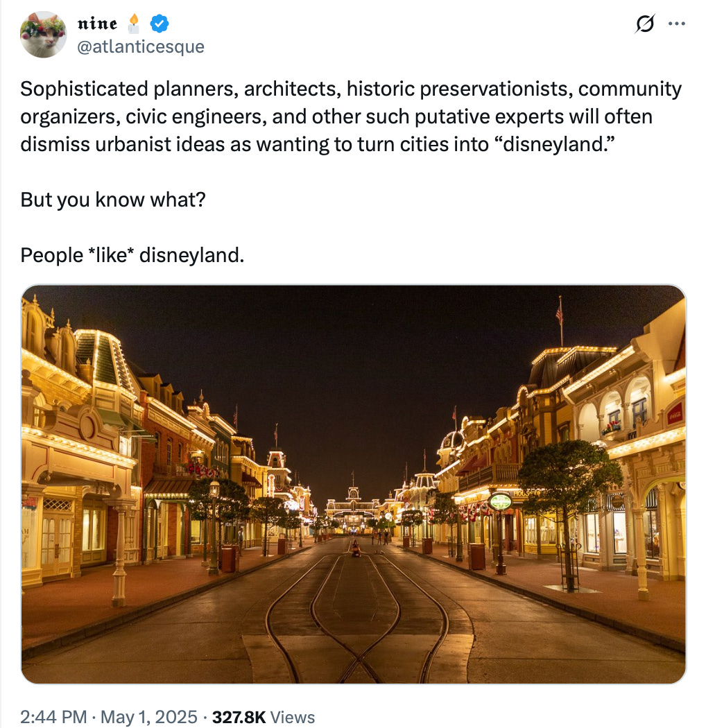Open the @atlanticesque profile handle
Viewport: 706px width, 728px height.
click(140, 46)
